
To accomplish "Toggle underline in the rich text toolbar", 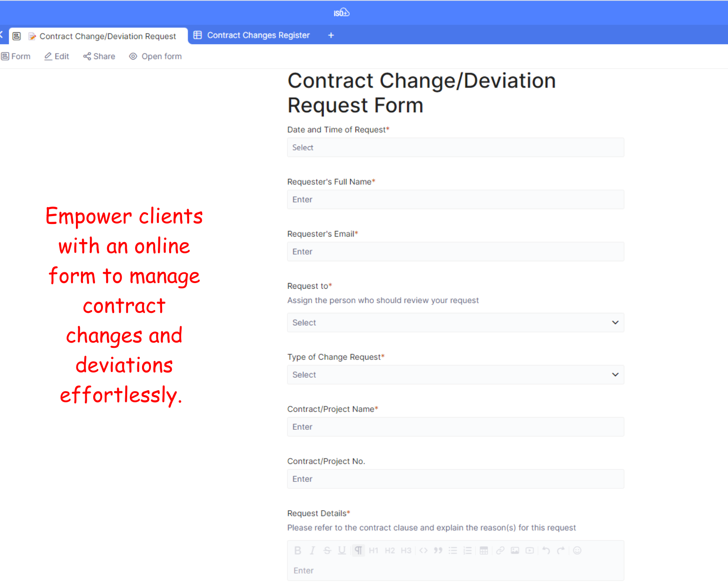I will click(x=342, y=550).
